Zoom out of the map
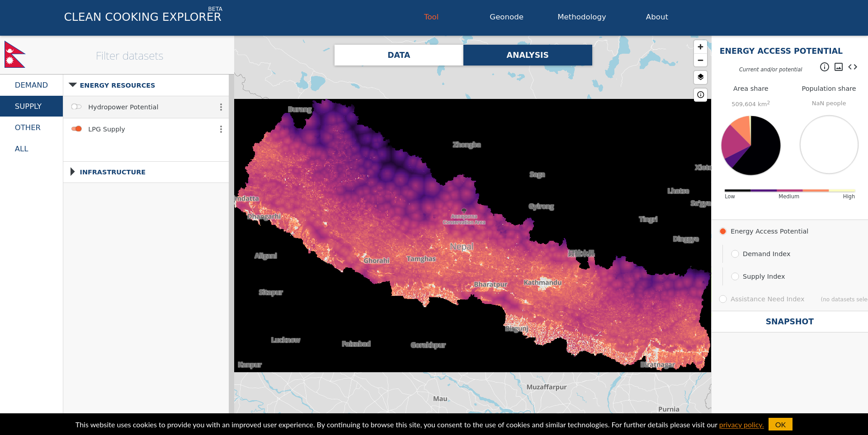This screenshot has height=435, width=868. [x=700, y=60]
